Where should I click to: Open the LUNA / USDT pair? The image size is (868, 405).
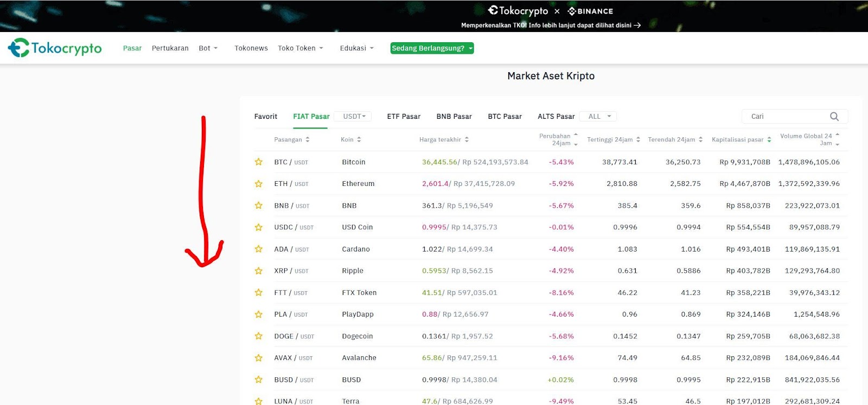(293, 401)
